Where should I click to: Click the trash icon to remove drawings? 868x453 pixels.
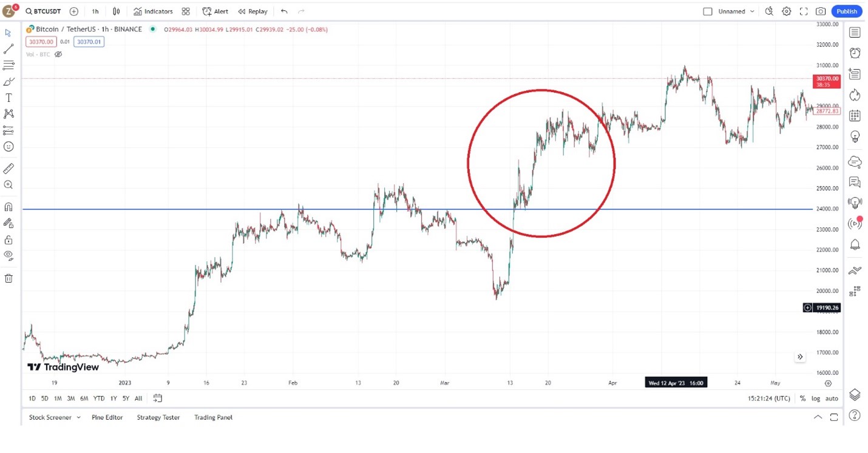click(8, 278)
